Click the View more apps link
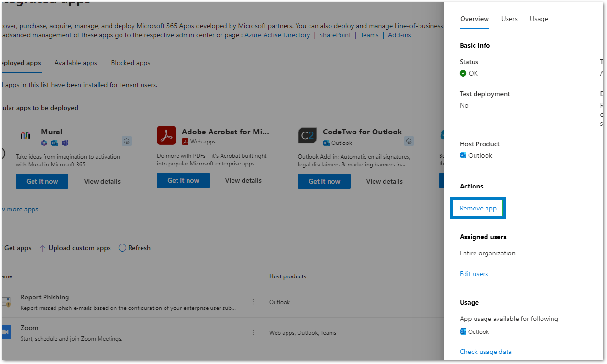The height and width of the screenshot is (364, 607). pos(20,209)
